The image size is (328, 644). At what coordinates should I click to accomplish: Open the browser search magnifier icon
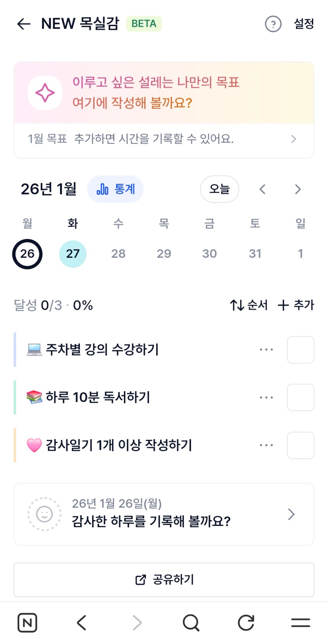191,623
